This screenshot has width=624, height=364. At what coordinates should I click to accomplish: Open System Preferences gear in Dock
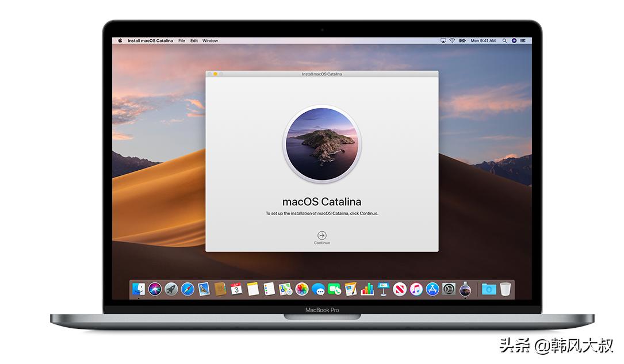pos(449,289)
